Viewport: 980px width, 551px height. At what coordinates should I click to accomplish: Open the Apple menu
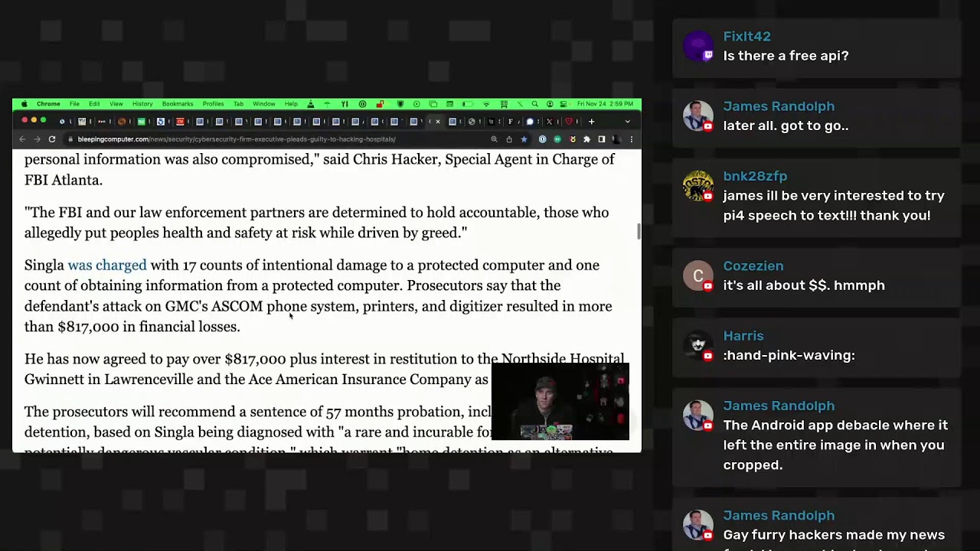[x=24, y=104]
